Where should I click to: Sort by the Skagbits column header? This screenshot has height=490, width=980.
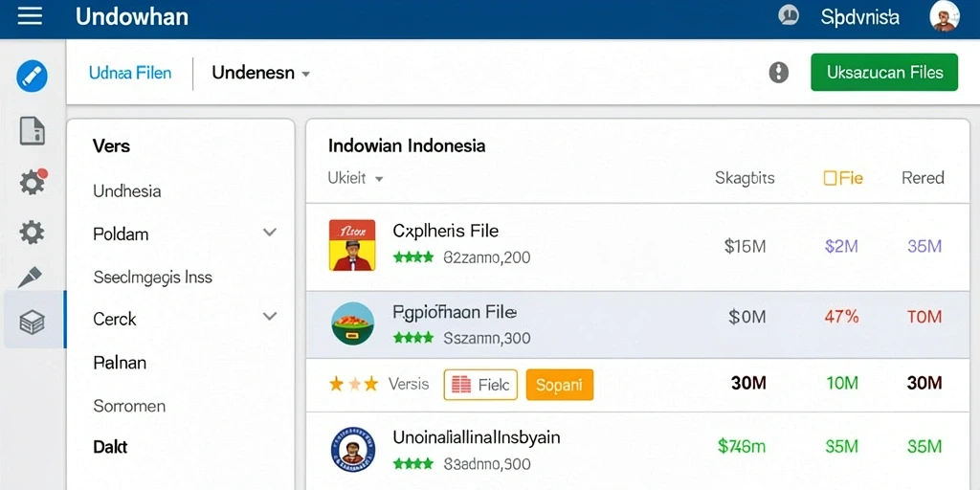(x=745, y=178)
